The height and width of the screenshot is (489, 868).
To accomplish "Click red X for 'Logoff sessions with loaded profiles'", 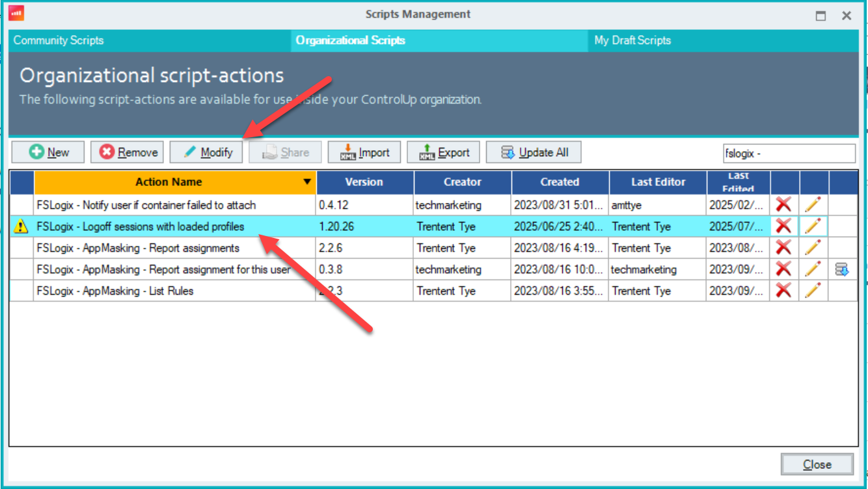I will 784,226.
